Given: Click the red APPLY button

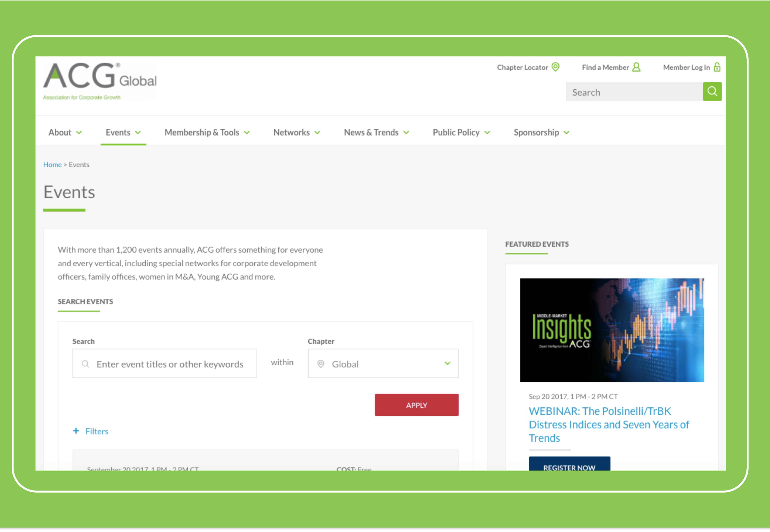Looking at the screenshot, I should 416,405.
